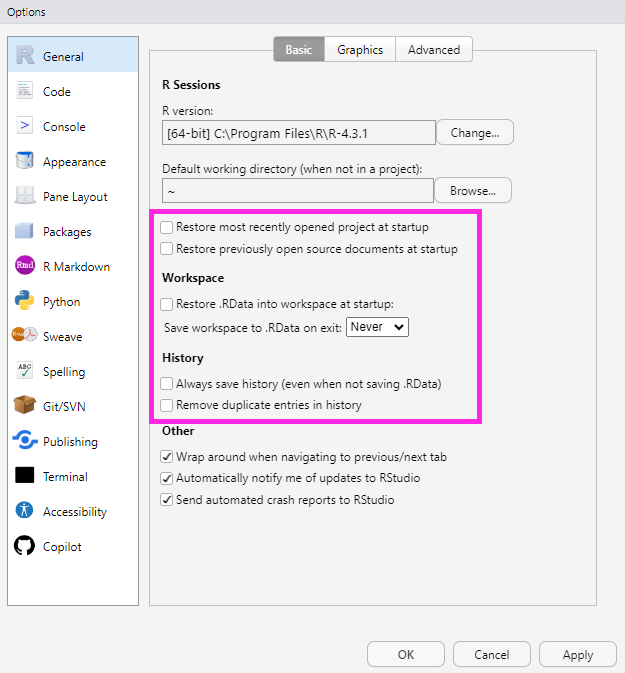Viewport: 625px width, 673px height.
Task: Open the Publishing icon
Action: point(25,440)
